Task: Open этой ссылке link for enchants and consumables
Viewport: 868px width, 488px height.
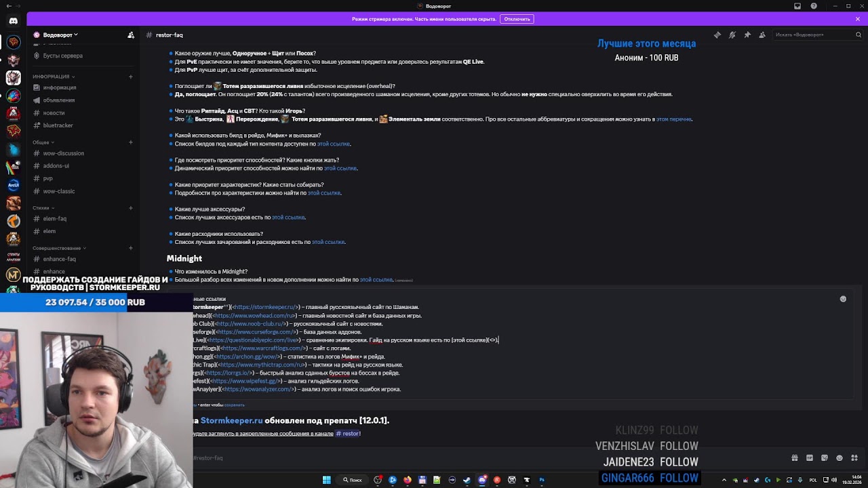Action: [328, 242]
